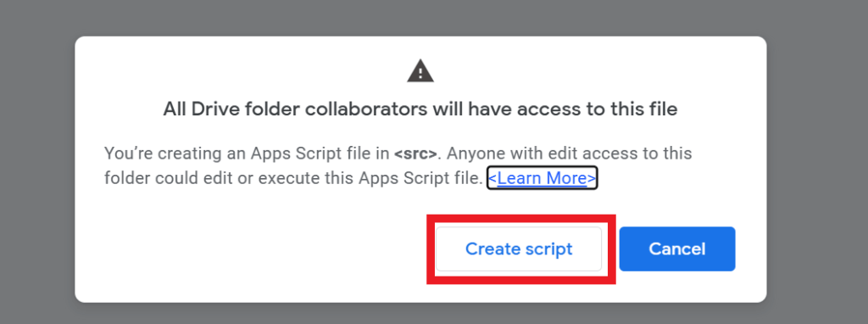Click the dimmed backdrop below the dialog
Image resolution: width=868 pixels, height=324 pixels.
[420, 314]
